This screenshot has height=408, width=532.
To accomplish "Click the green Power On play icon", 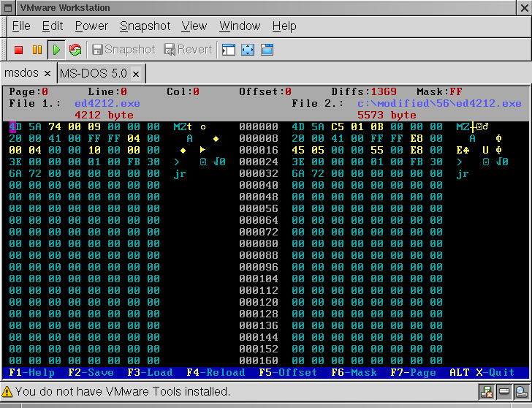I will 56,50.
